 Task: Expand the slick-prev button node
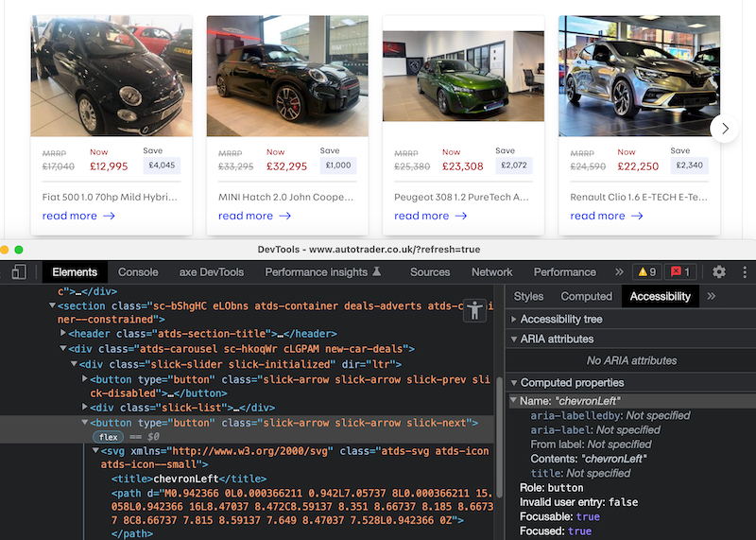(85, 379)
